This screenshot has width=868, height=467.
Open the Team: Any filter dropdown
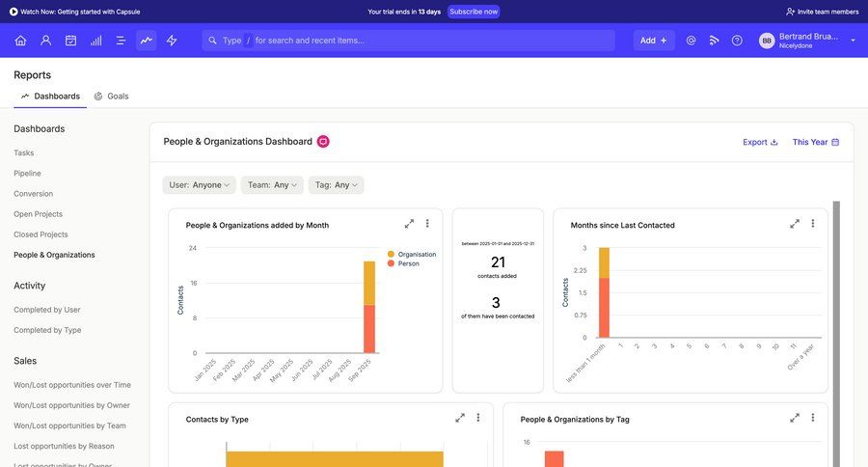click(272, 185)
